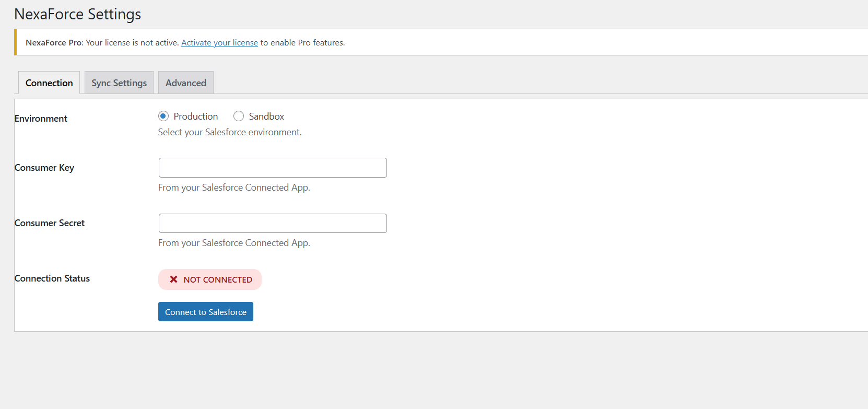Click the NexaForce Pro notice label
The height and width of the screenshot is (409, 868).
(x=54, y=43)
